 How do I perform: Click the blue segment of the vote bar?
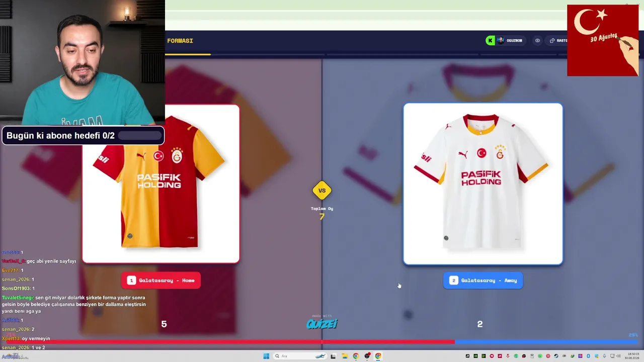[546, 342]
